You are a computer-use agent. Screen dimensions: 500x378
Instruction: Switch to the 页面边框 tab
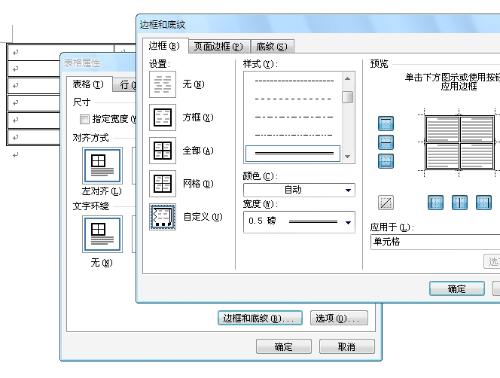[x=218, y=46]
